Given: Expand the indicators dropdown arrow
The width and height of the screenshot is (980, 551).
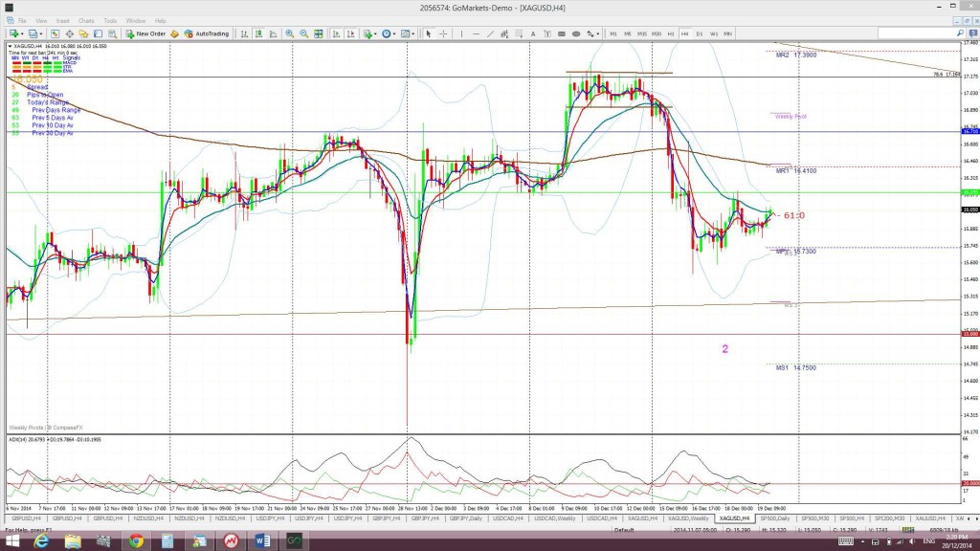Looking at the screenshot, I should [x=375, y=34].
